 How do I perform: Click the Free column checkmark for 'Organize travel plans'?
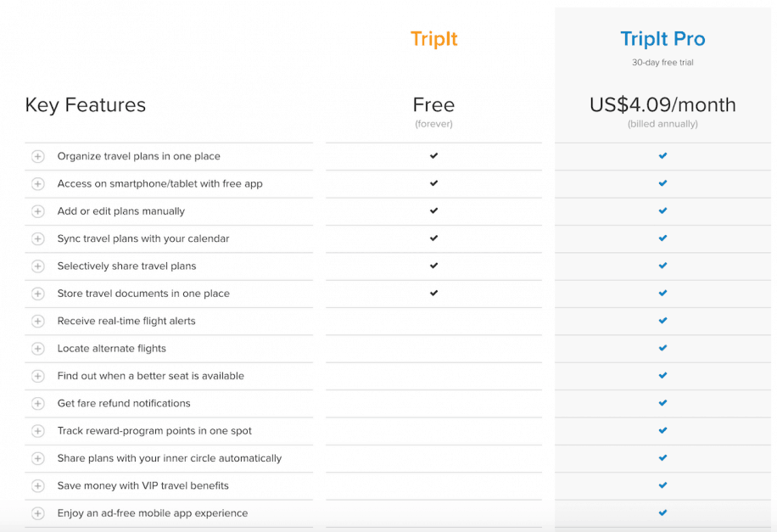click(433, 156)
